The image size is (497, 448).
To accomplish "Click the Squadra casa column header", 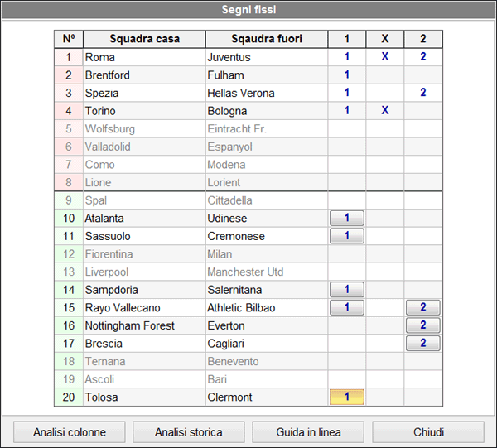I will (x=143, y=39).
